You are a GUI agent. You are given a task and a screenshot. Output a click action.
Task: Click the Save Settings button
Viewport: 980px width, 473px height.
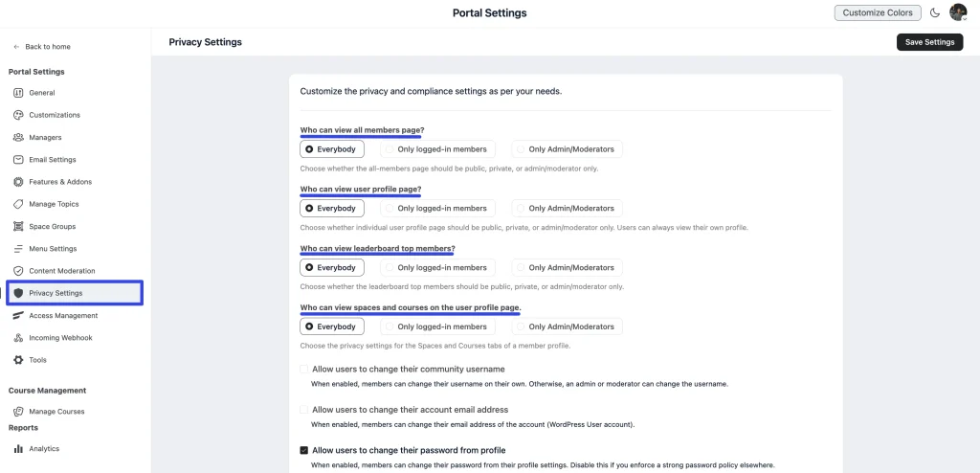(x=930, y=42)
